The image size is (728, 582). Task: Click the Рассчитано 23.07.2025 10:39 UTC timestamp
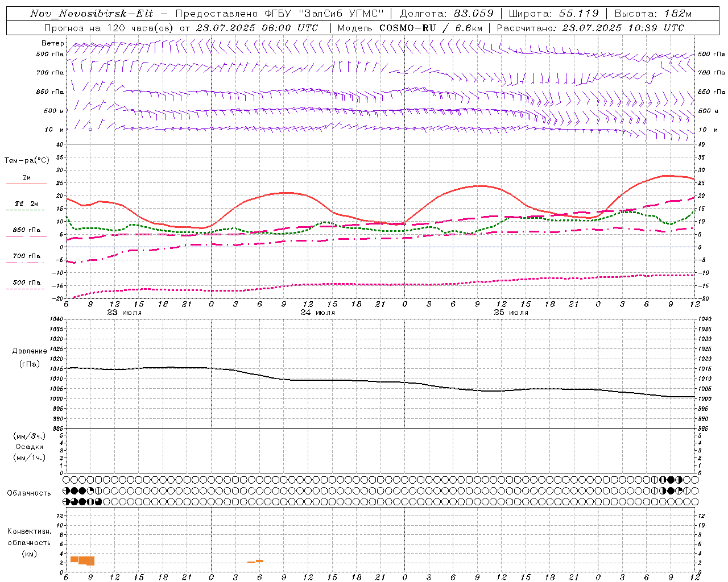point(590,28)
